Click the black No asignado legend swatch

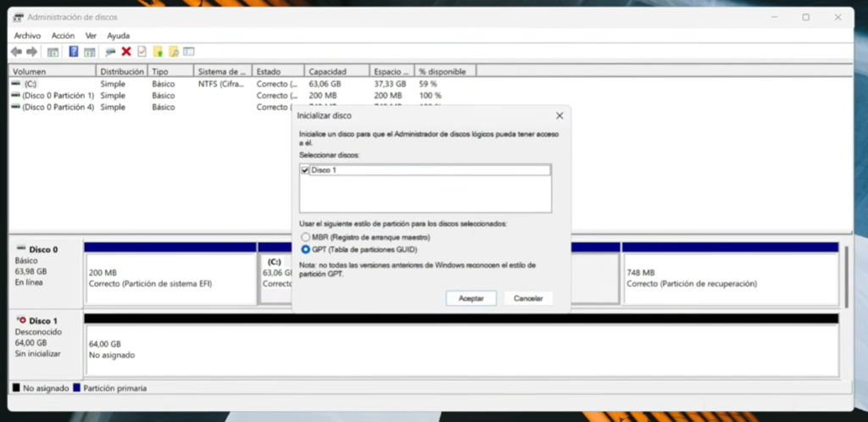16,388
